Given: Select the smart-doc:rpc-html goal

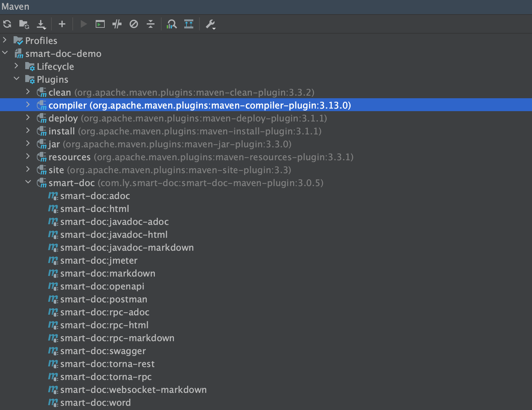Looking at the screenshot, I should pos(266,325).
